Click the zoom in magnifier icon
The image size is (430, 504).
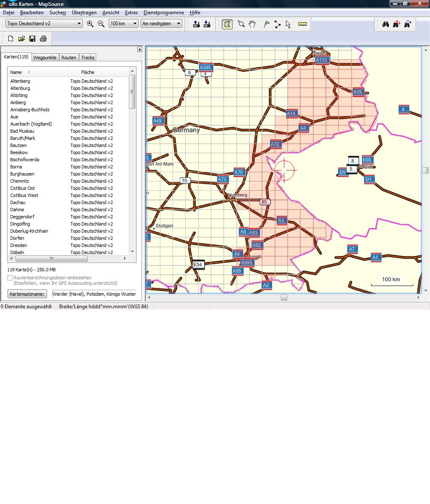[90, 24]
